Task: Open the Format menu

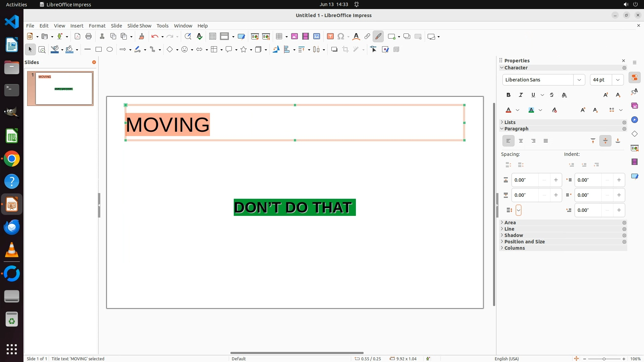Action: (97, 26)
